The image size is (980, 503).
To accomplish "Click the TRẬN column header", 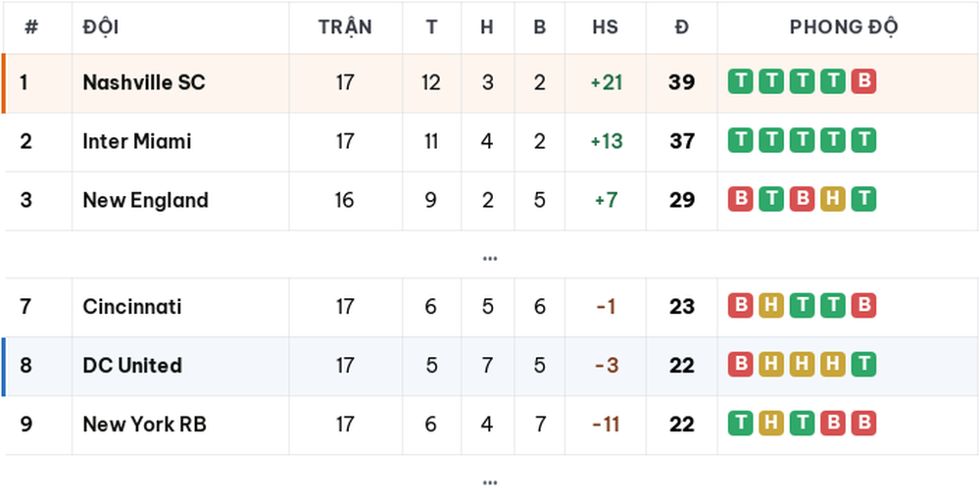I will coord(345,26).
